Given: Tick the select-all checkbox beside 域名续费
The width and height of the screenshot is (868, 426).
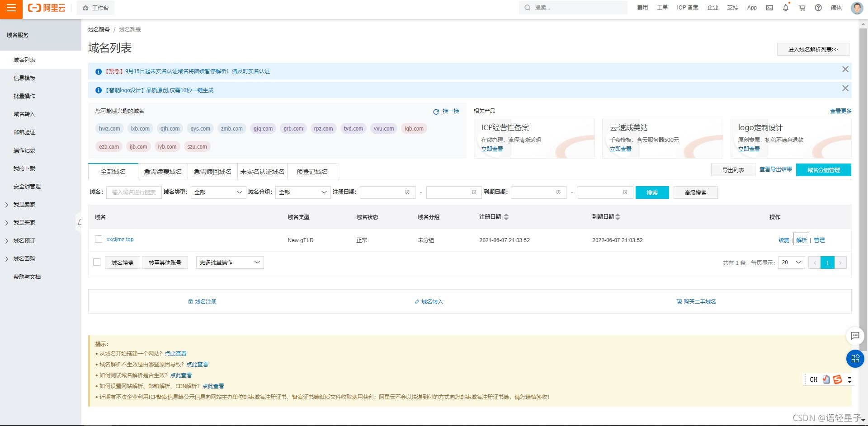Looking at the screenshot, I should 96,262.
